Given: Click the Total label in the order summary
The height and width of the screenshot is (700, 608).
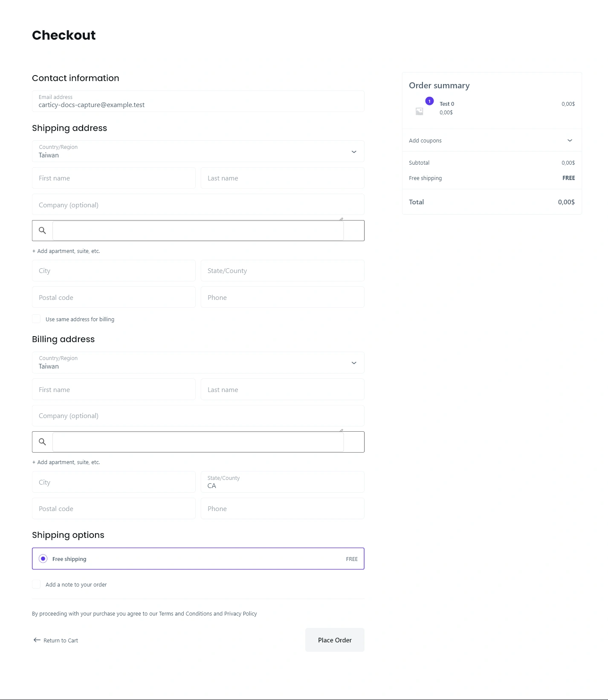Looking at the screenshot, I should pos(416,202).
